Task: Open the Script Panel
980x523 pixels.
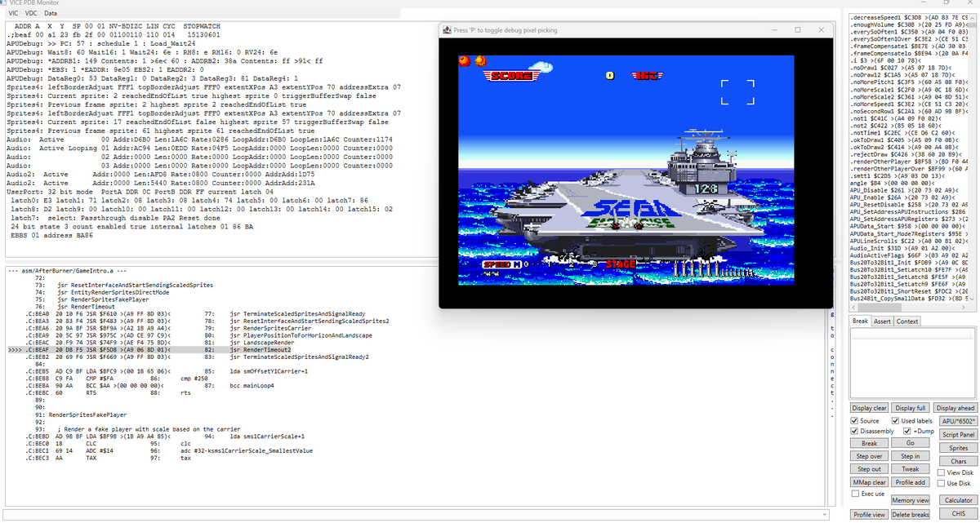Action: point(957,435)
